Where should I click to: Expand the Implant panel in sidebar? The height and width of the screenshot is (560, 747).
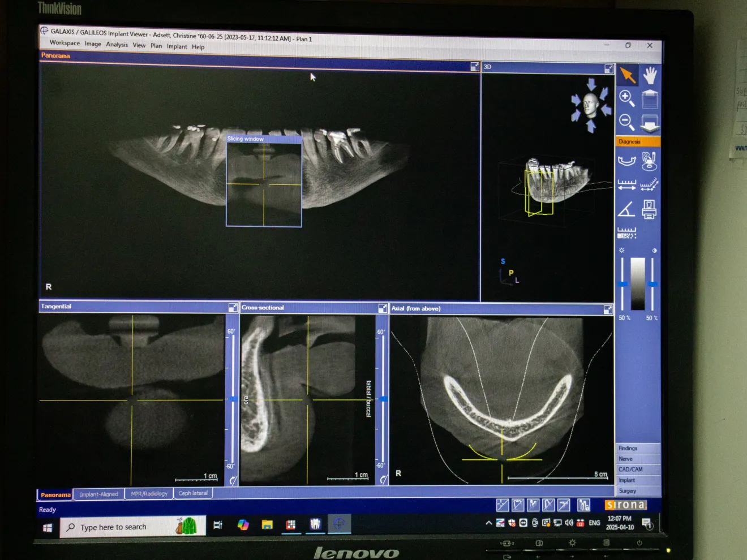click(638, 480)
